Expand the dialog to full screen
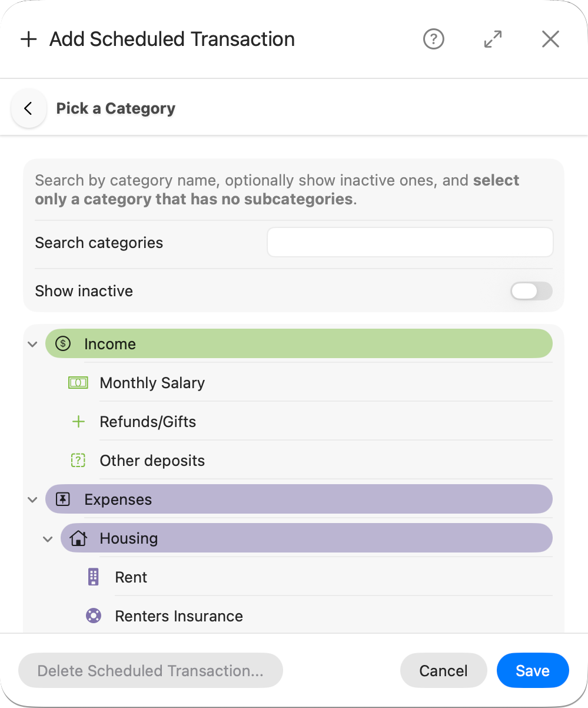This screenshot has width=588, height=708. tap(492, 39)
